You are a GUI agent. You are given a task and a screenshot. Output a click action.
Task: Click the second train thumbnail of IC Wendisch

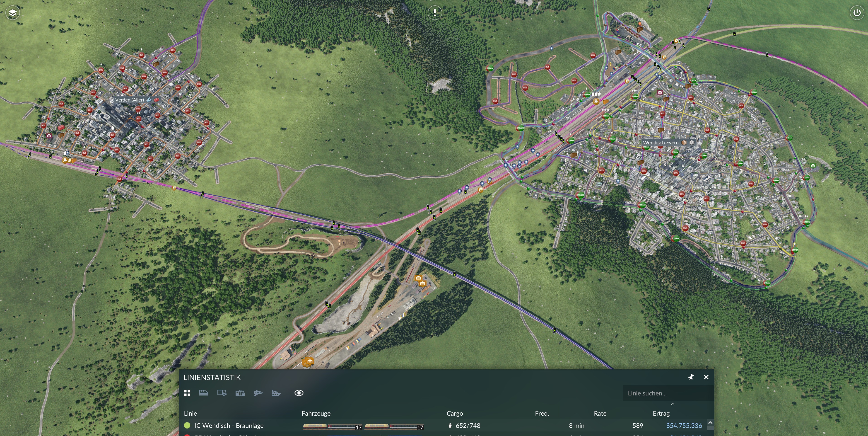point(394,426)
